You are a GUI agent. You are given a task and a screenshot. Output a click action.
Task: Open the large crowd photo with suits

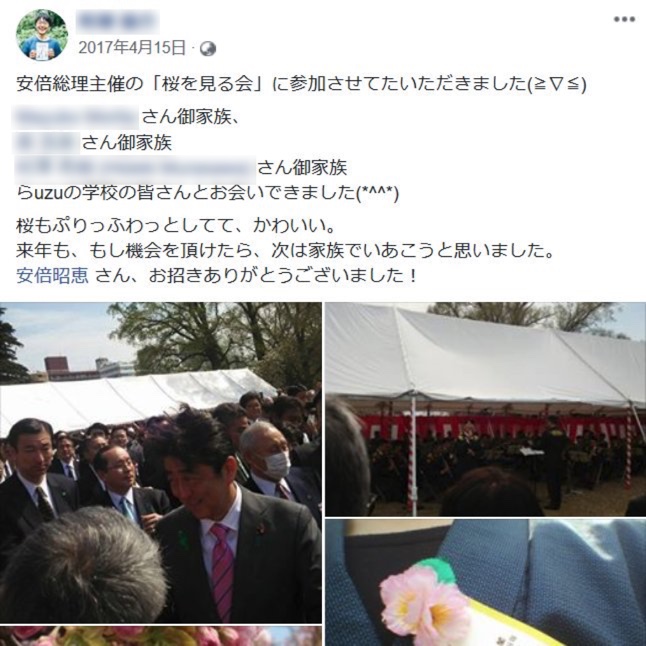(x=161, y=462)
